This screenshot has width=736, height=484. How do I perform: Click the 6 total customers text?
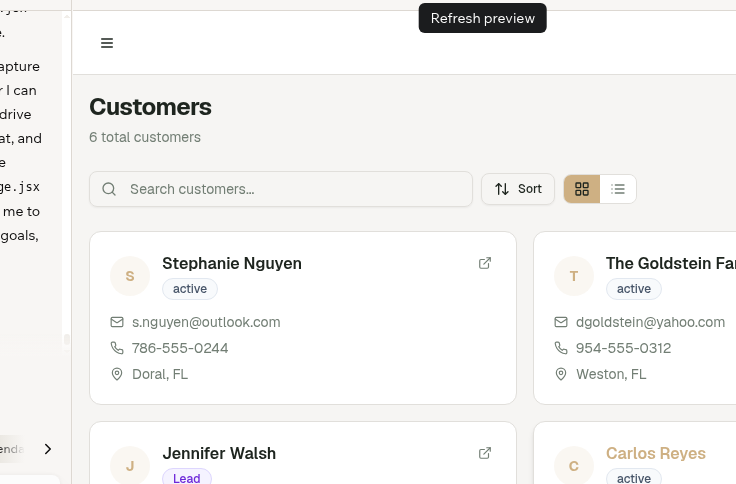pos(145,137)
